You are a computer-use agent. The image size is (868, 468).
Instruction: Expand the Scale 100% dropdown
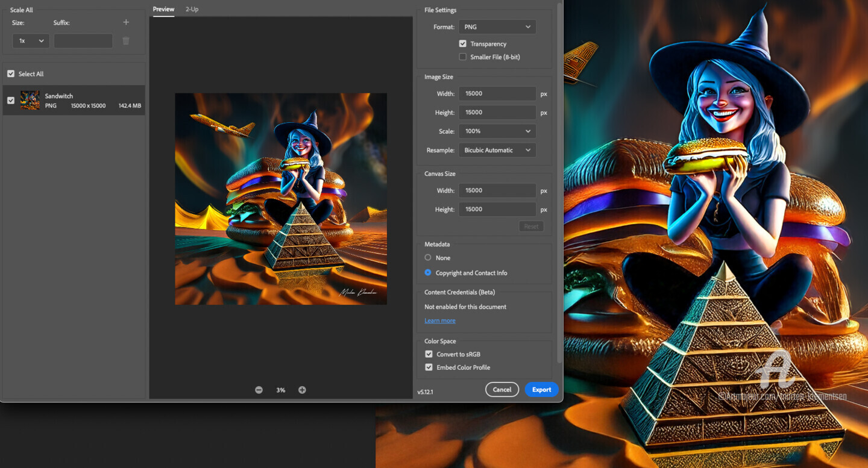point(497,131)
